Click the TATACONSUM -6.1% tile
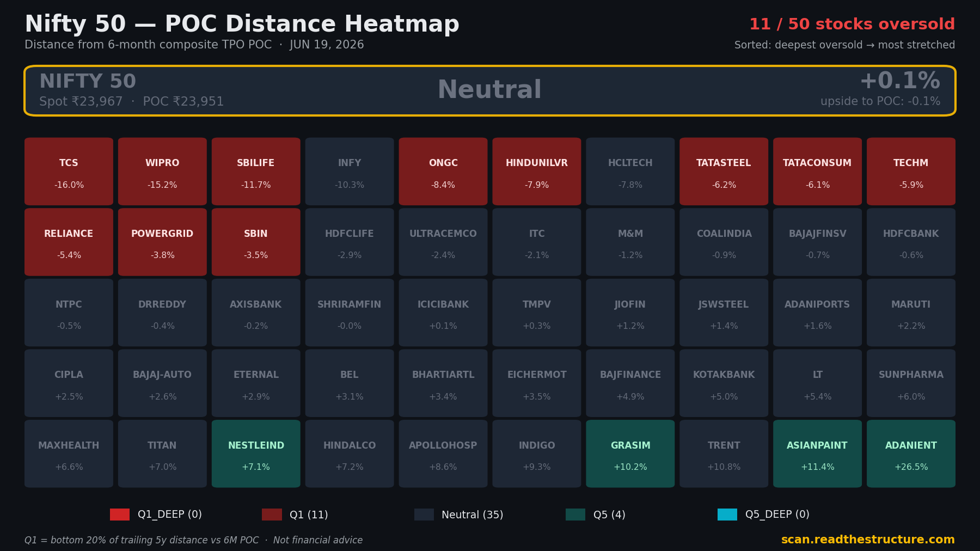This screenshot has height=551, width=980. tap(817, 172)
